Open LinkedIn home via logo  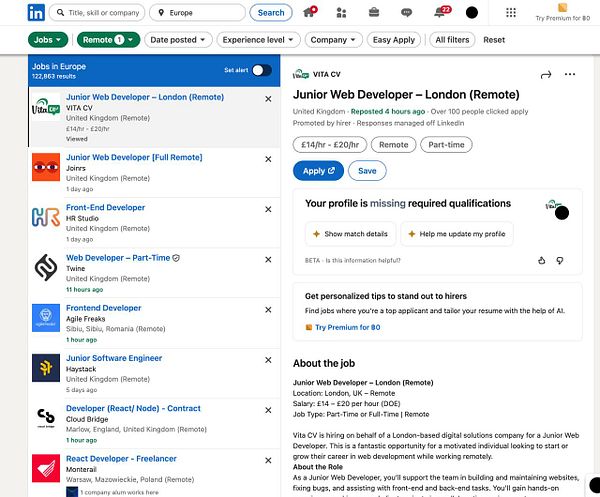pos(36,13)
